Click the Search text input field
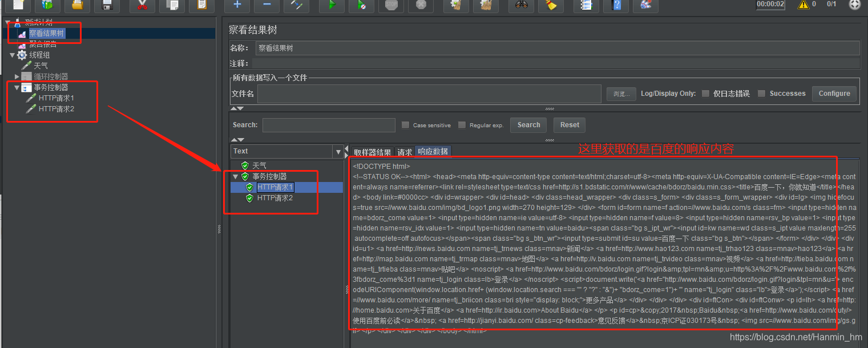The image size is (868, 348). tap(329, 125)
